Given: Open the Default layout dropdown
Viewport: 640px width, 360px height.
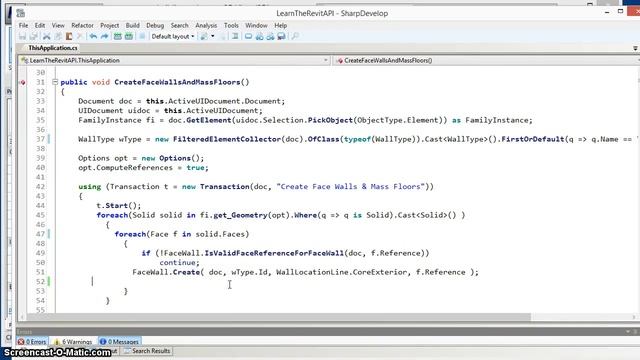Looking at the screenshot, I should (173, 36).
